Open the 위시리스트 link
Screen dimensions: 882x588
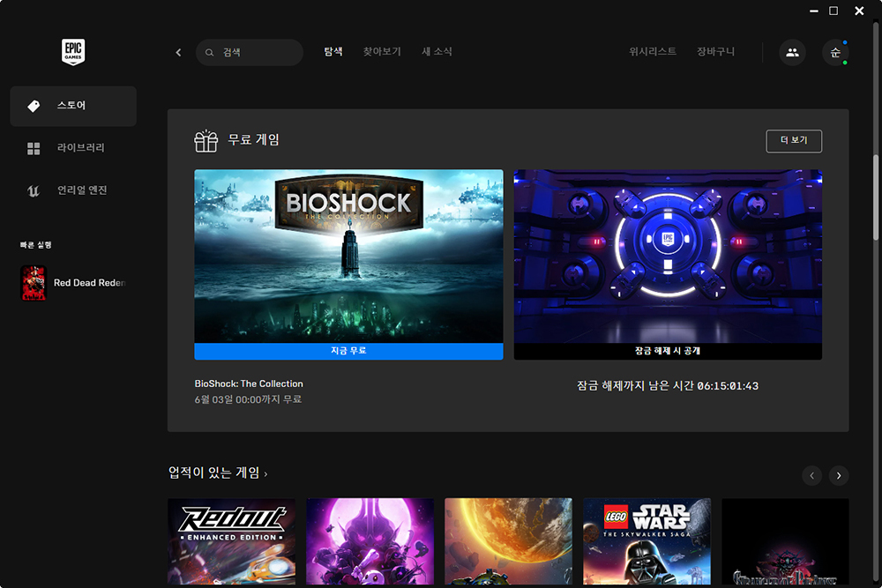tap(653, 52)
